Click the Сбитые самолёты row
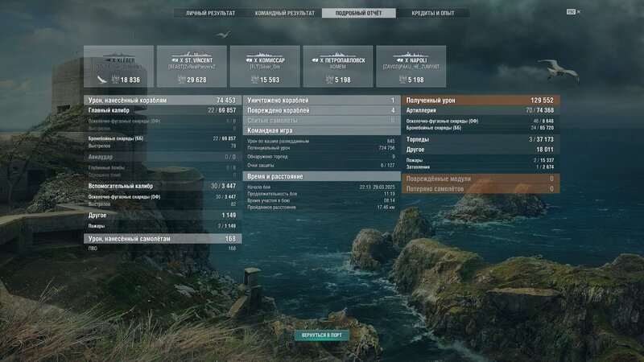The width and height of the screenshot is (644, 362). click(321, 121)
